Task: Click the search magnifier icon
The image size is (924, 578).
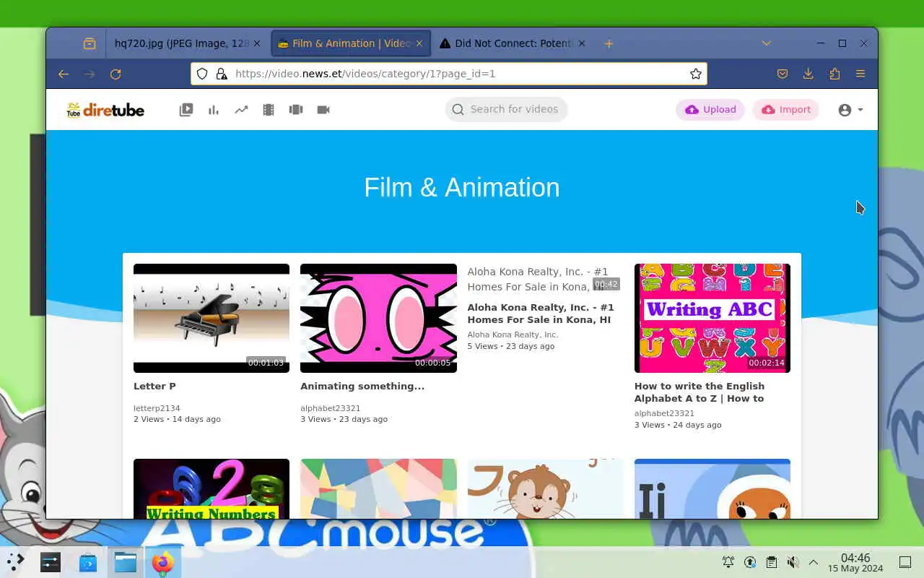Action: 458,110
